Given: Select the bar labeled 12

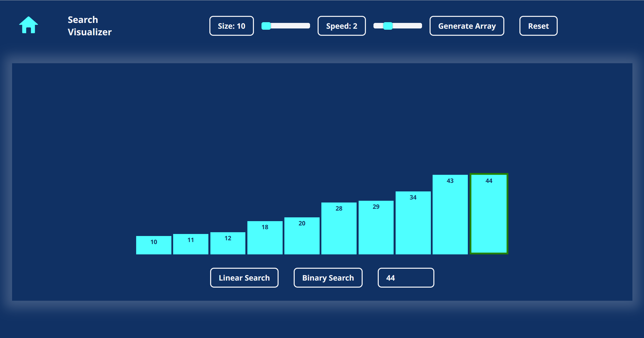Looking at the screenshot, I should point(228,243).
